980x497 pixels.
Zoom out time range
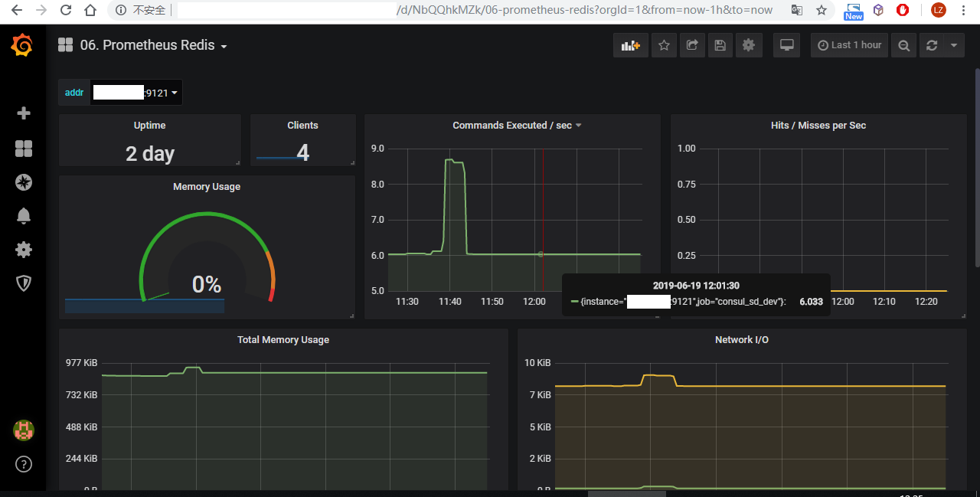point(904,45)
